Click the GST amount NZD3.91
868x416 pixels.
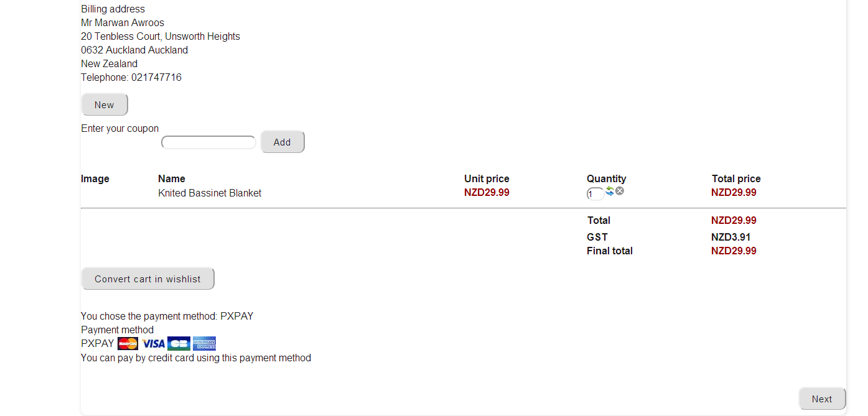(730, 237)
